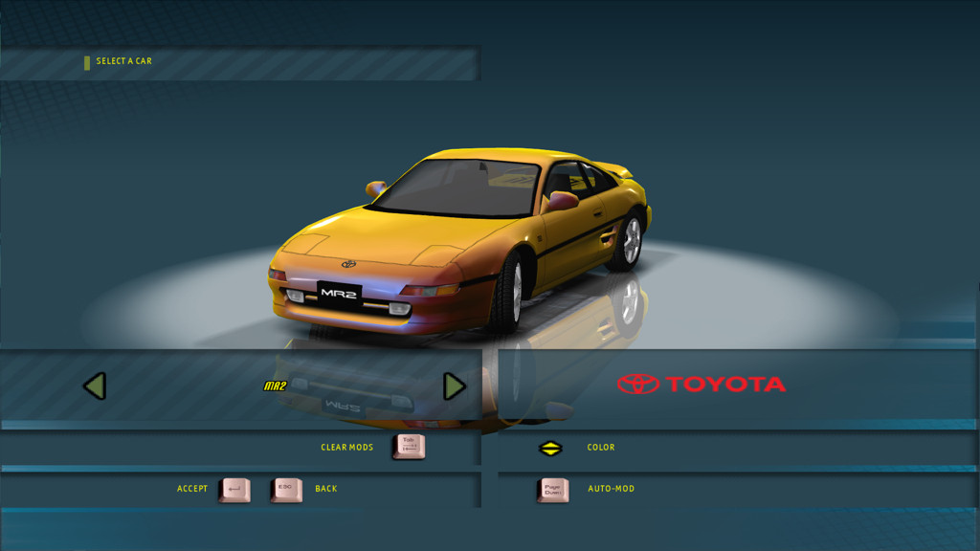Image resolution: width=980 pixels, height=551 pixels.
Task: Select the Clear Mods text
Action: 346,448
